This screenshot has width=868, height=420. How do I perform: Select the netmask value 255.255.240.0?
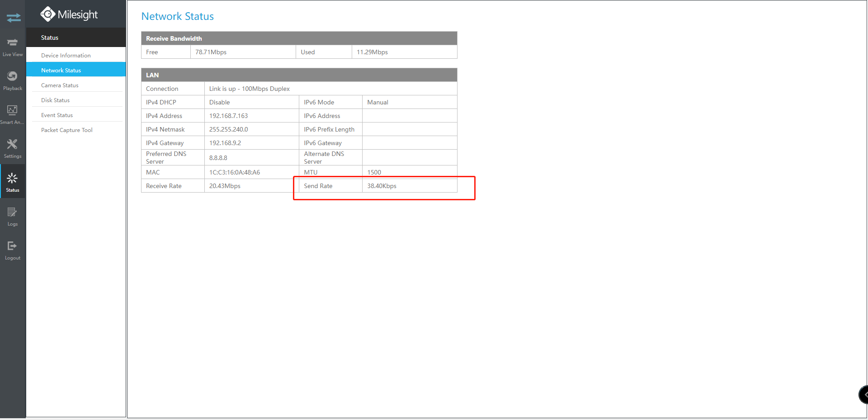coord(228,129)
